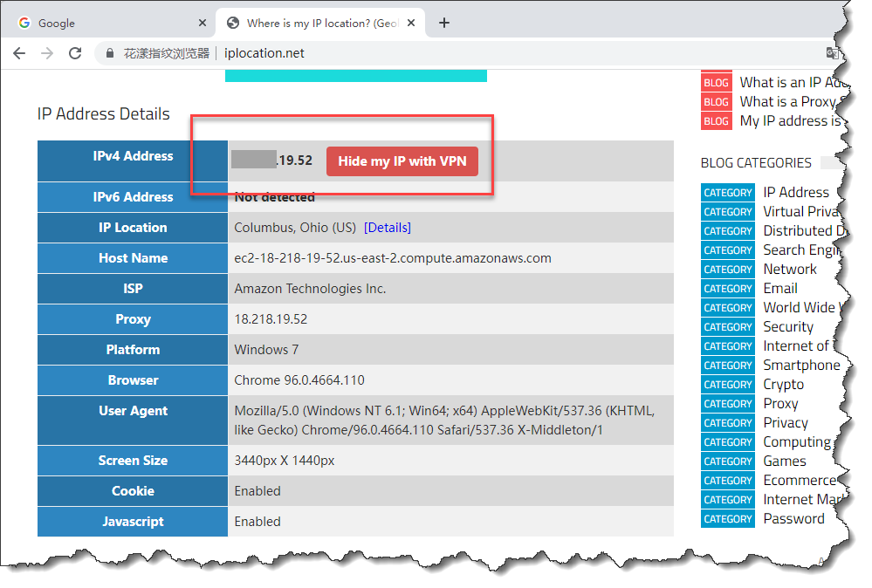Select the host name ec2-18-218-19-52 text
This screenshot has height=588, width=872.
[393, 258]
